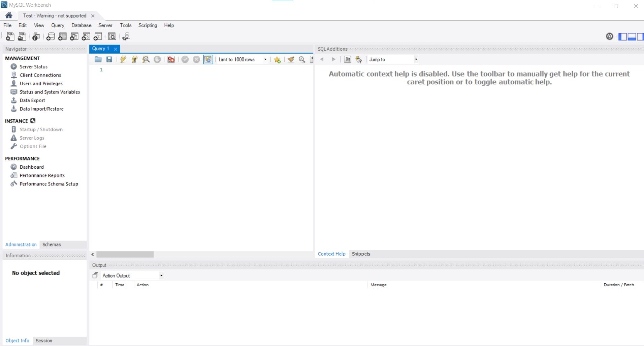Show the find panel in editor
The image size is (644, 346).
pyautogui.click(x=302, y=59)
